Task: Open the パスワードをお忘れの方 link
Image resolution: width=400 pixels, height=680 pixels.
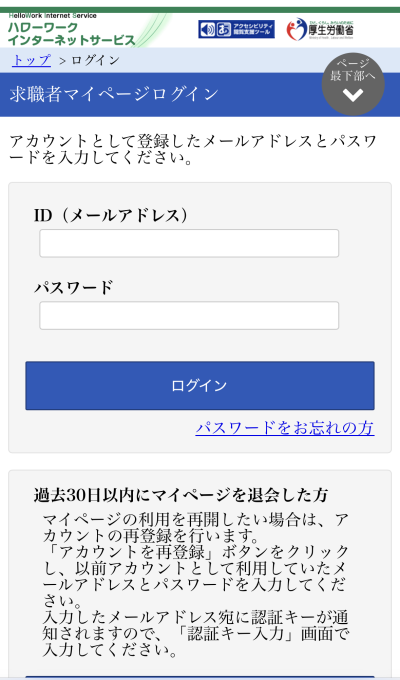Action: [285, 428]
